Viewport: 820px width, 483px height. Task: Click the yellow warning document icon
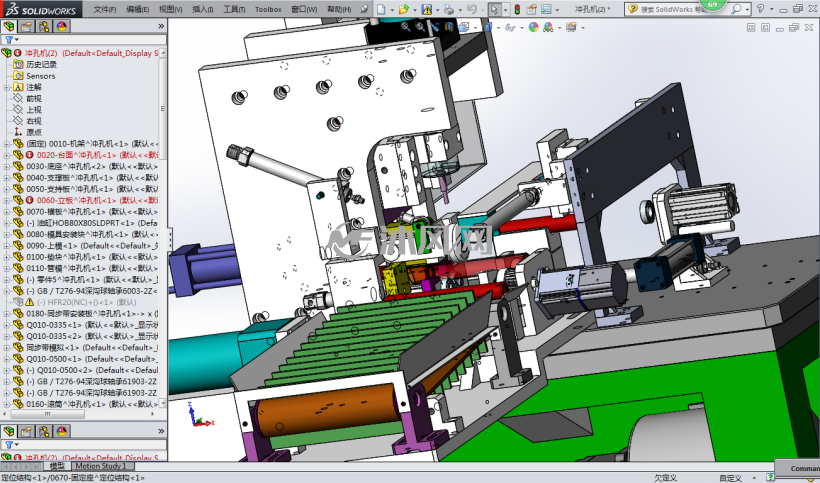(427, 9)
